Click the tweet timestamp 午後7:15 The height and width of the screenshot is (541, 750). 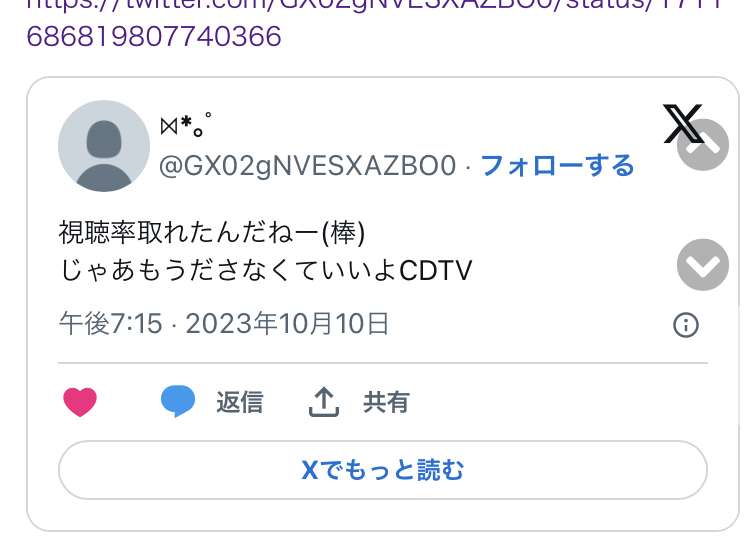tap(110, 323)
